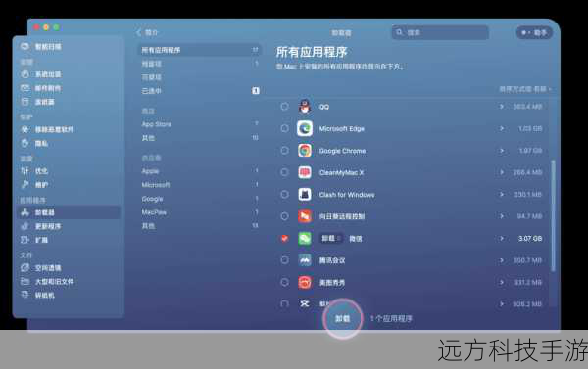
Task: Go back via the 简介 back button
Action: tap(147, 32)
